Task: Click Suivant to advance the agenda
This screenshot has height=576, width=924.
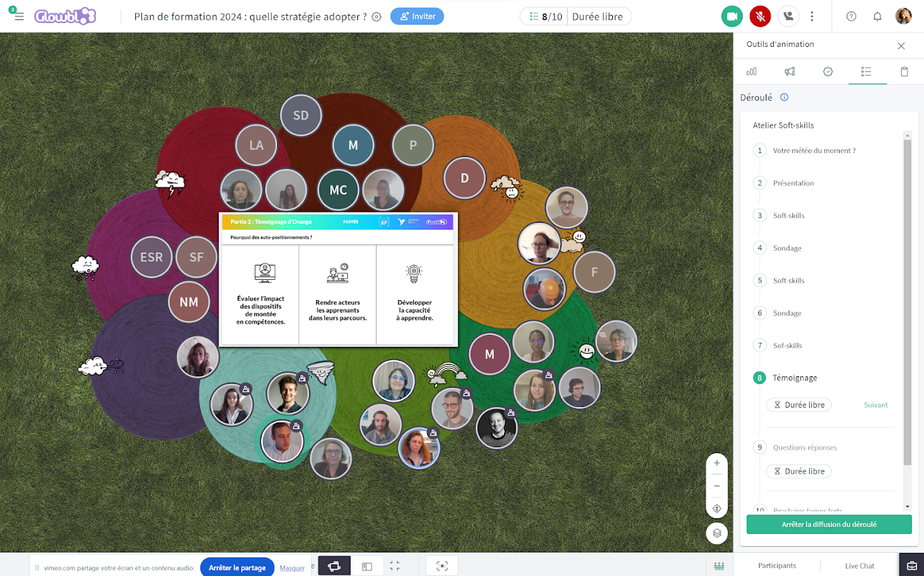Action: pos(876,405)
